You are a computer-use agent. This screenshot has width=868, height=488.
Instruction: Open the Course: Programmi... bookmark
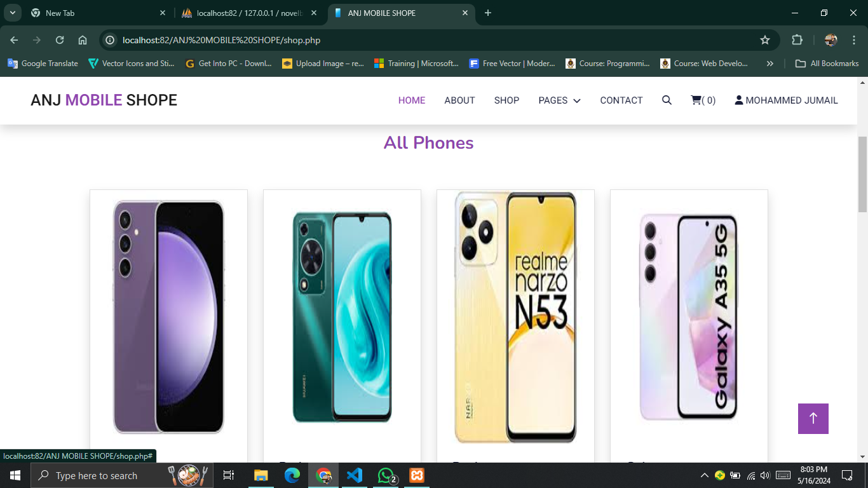[608, 64]
